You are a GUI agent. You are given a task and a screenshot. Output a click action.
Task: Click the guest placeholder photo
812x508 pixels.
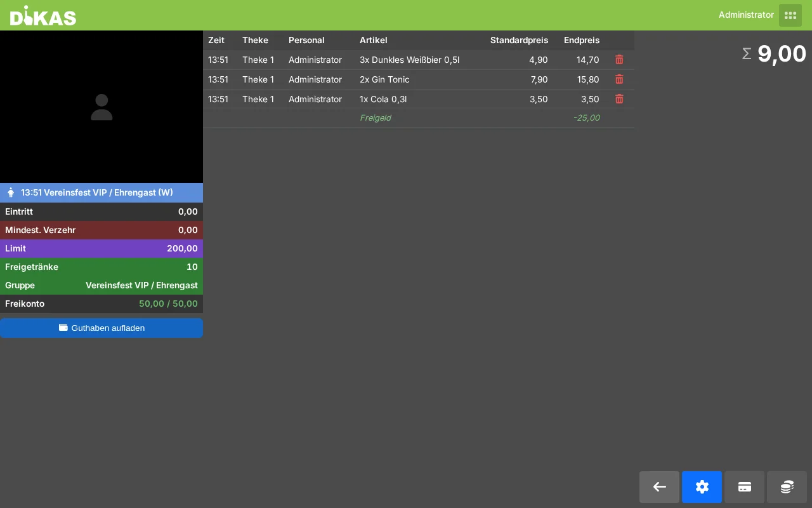coord(101,107)
